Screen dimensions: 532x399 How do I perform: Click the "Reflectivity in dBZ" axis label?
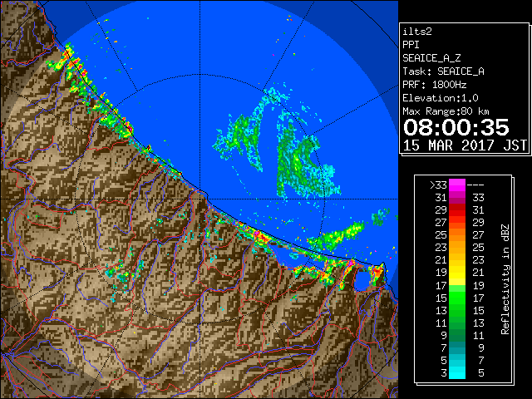(505, 279)
